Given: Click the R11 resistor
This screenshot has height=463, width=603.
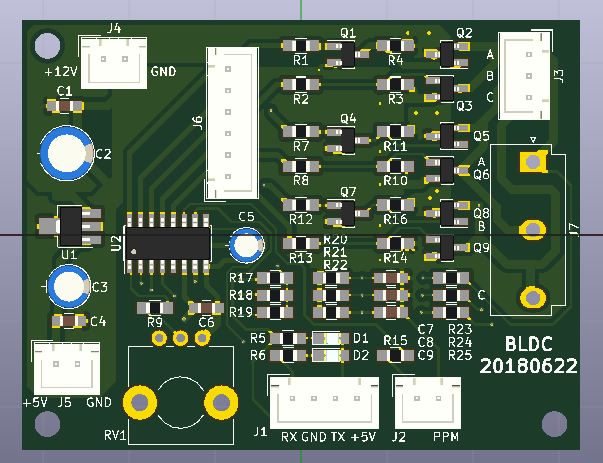Looking at the screenshot, I should pyautogui.click(x=395, y=132).
